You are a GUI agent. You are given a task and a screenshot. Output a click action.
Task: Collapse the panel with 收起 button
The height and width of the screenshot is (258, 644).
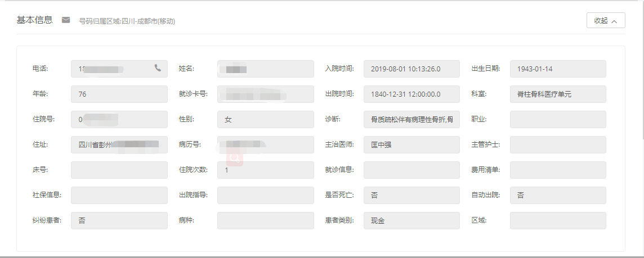(606, 20)
